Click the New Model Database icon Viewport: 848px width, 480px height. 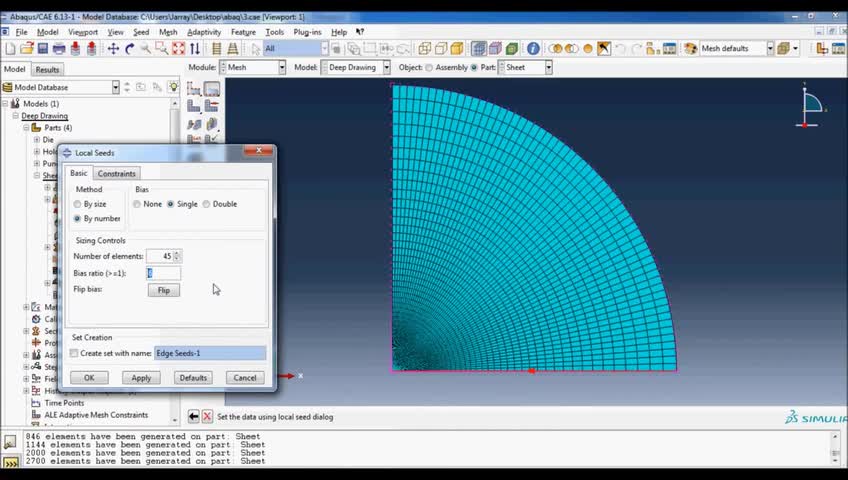(10, 49)
